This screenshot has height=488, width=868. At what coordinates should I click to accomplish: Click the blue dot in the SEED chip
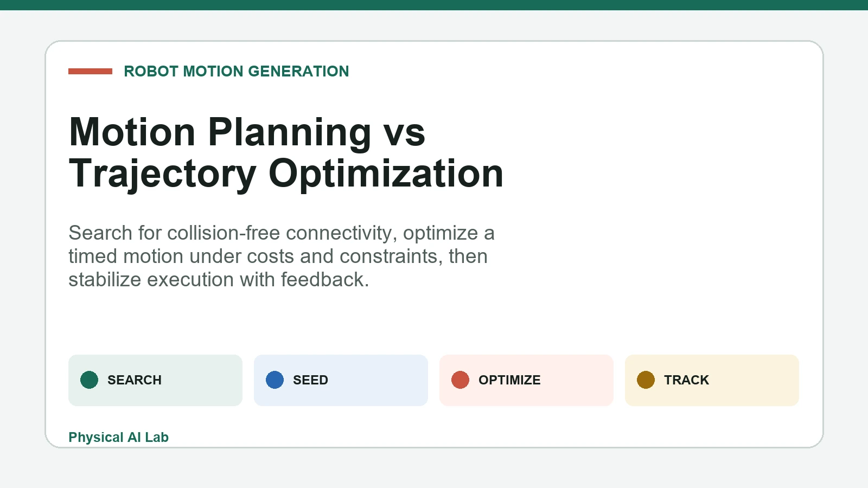point(275,380)
